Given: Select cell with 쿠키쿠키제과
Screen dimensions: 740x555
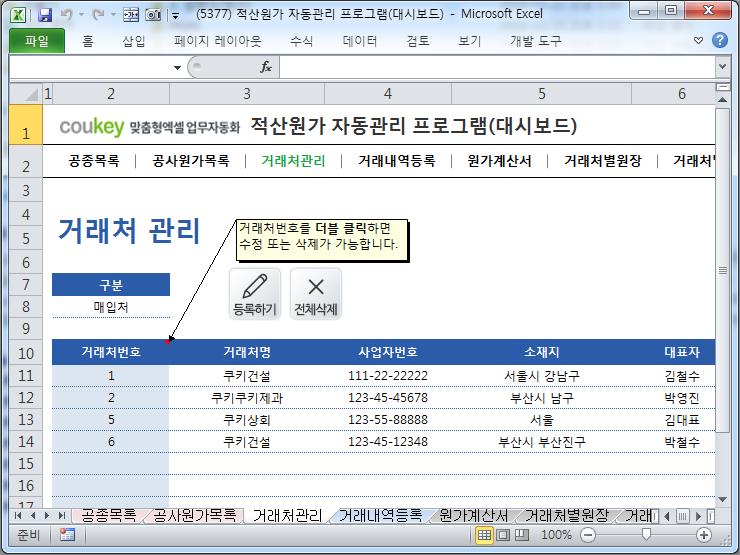Looking at the screenshot, I should point(247,398).
